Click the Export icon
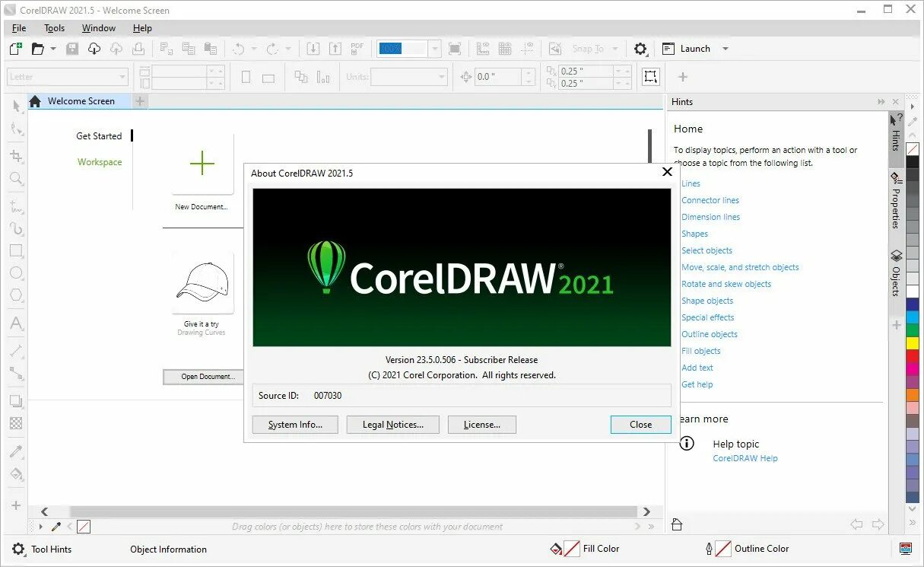 point(335,49)
